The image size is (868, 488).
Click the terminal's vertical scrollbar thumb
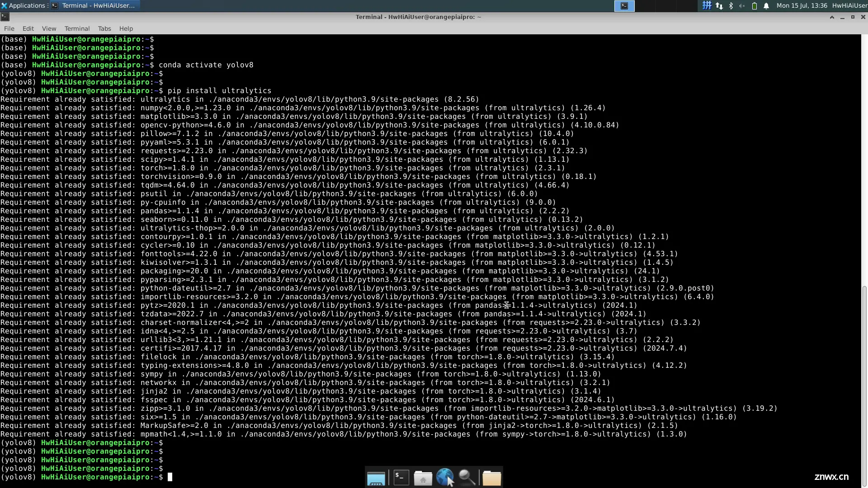point(864,386)
